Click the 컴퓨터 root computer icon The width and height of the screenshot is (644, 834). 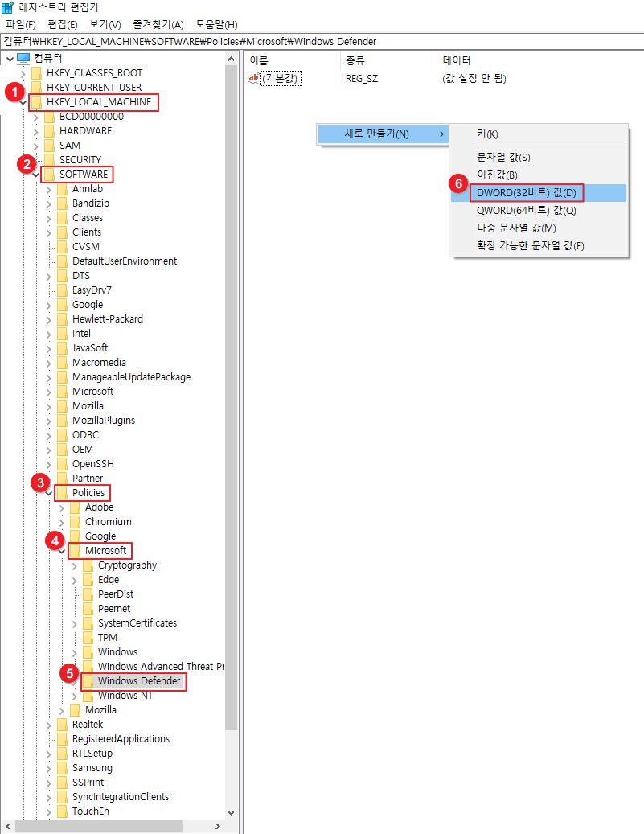(23, 58)
